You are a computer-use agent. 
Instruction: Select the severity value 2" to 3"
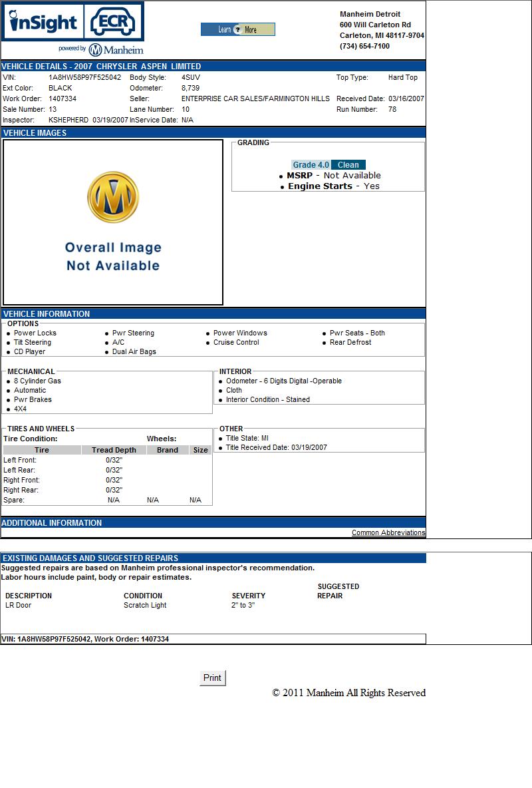(243, 606)
